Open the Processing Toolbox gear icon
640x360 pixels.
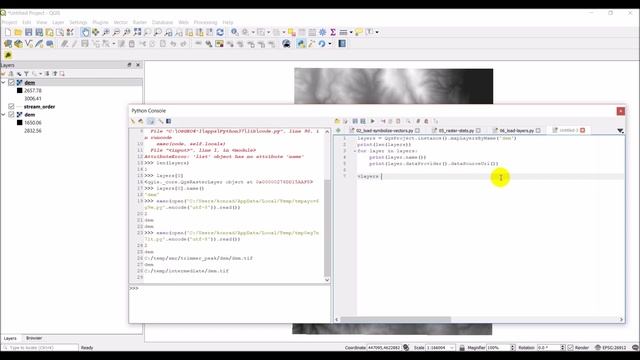(322, 32)
